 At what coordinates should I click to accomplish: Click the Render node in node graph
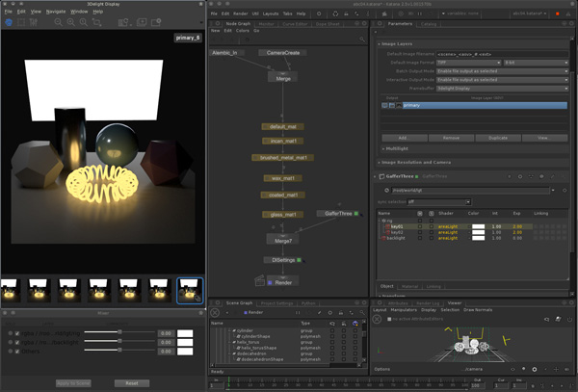pos(283,282)
